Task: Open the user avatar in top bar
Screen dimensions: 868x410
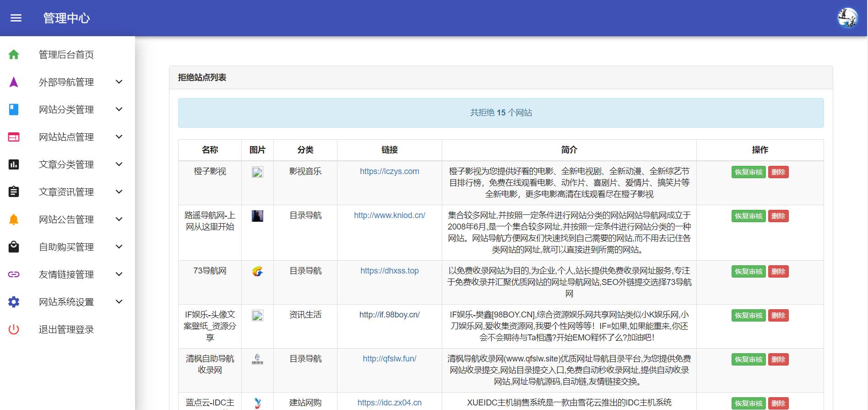Action: 847,18
